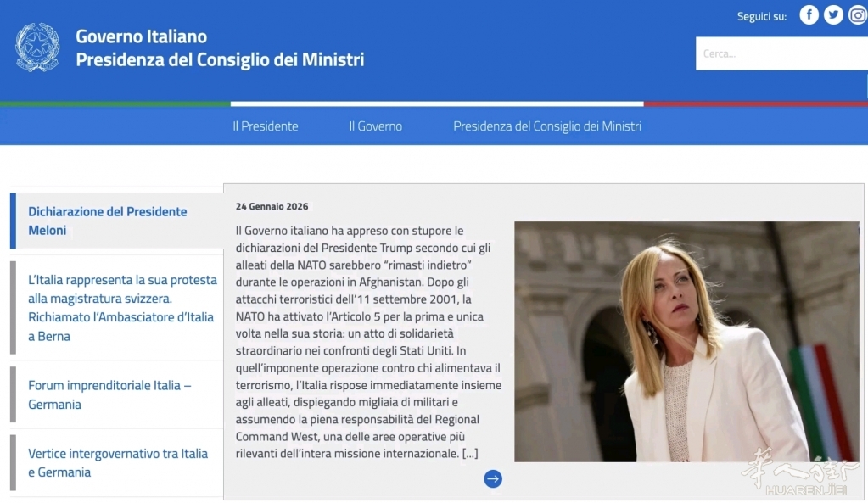Viewport: 868px width, 503px height.
Task: Click the Italian Republic emblem logo
Action: click(38, 48)
